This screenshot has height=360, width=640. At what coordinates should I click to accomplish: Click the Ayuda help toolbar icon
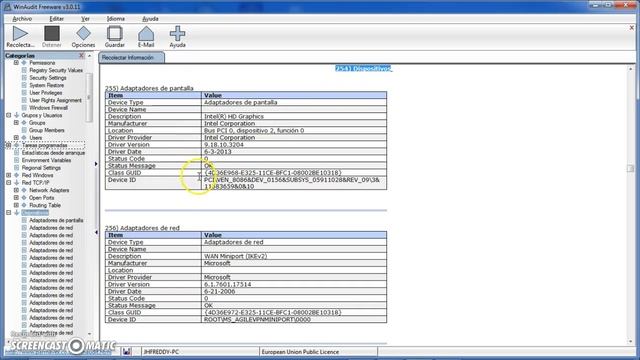[178, 34]
